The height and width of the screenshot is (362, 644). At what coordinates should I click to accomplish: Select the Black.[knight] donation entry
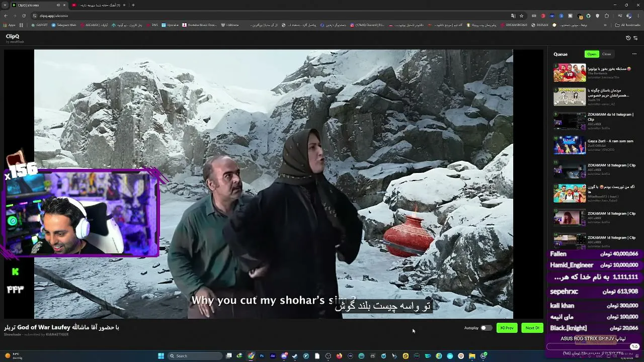[594, 328]
